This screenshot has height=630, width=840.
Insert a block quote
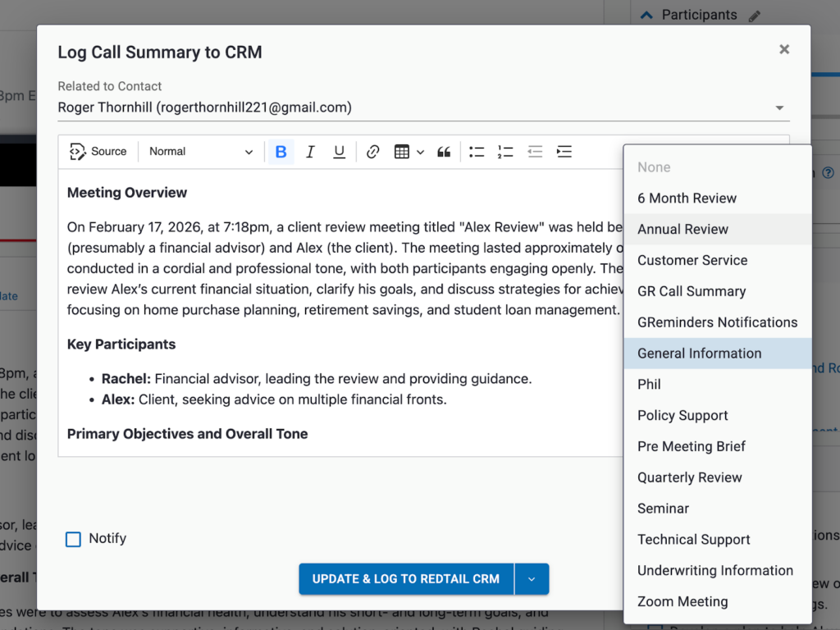point(444,152)
